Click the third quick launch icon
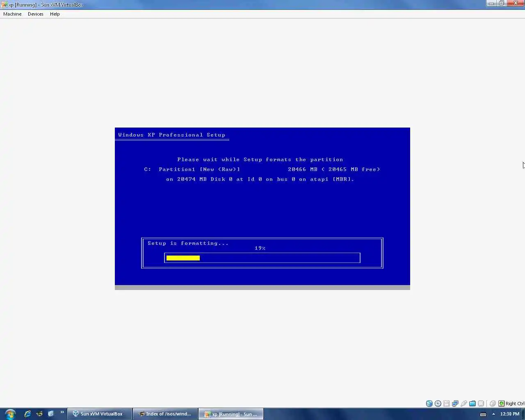525x420 pixels. click(51, 414)
